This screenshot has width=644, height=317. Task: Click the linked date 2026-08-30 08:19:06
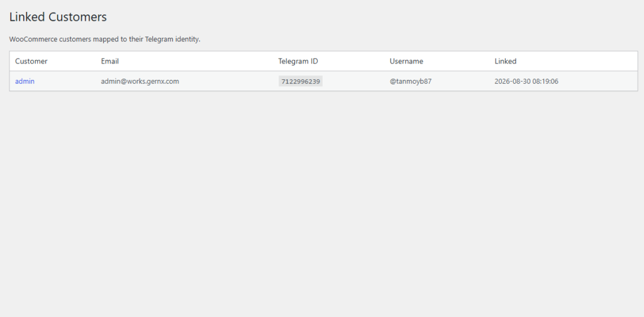[x=526, y=81]
